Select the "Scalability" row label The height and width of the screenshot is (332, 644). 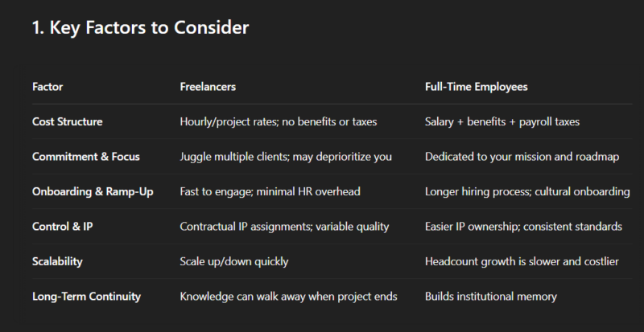[x=59, y=261]
